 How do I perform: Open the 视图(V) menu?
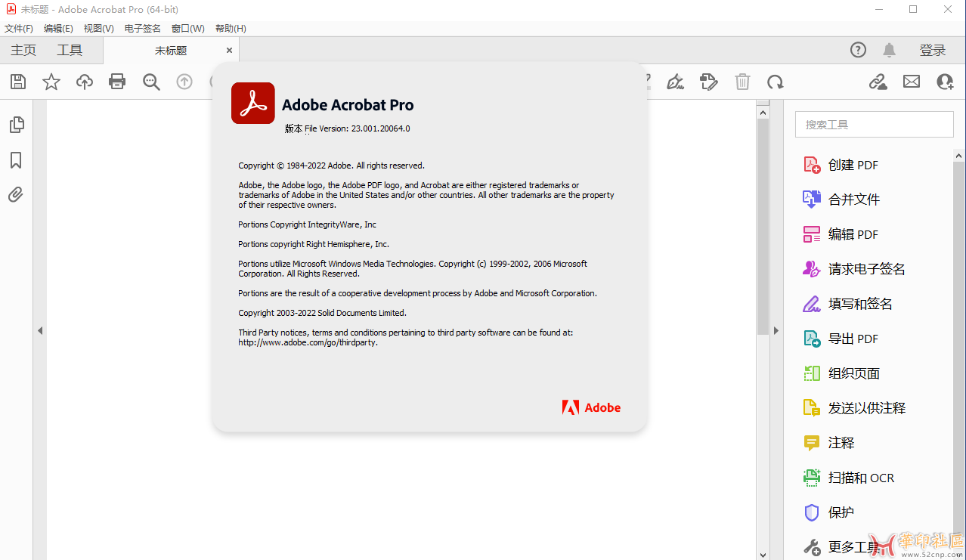[x=99, y=29]
